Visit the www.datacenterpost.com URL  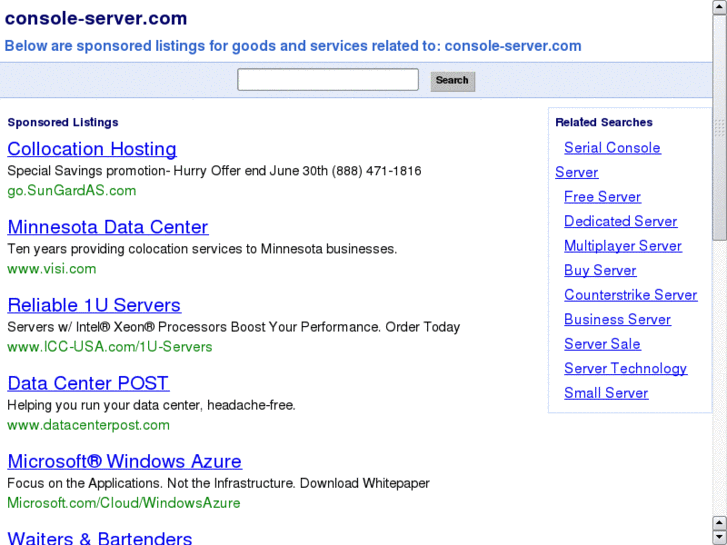click(x=89, y=425)
